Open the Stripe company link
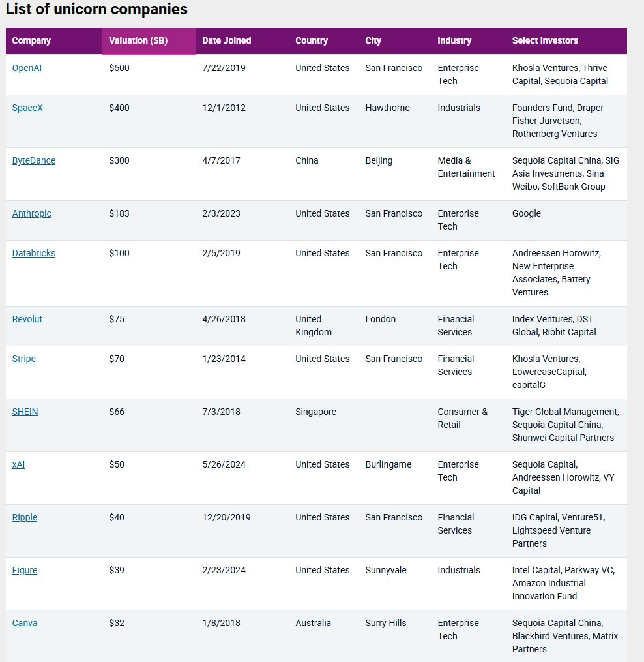 (x=24, y=359)
